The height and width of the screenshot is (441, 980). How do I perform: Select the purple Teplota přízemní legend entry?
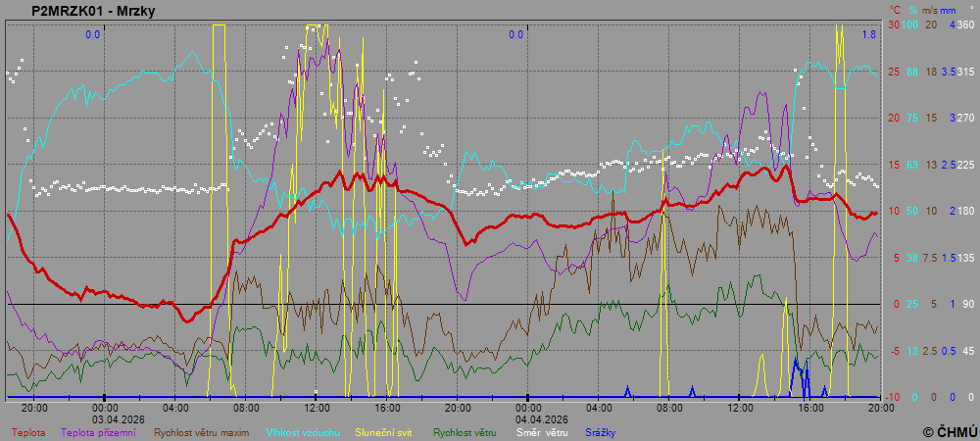click(x=99, y=431)
